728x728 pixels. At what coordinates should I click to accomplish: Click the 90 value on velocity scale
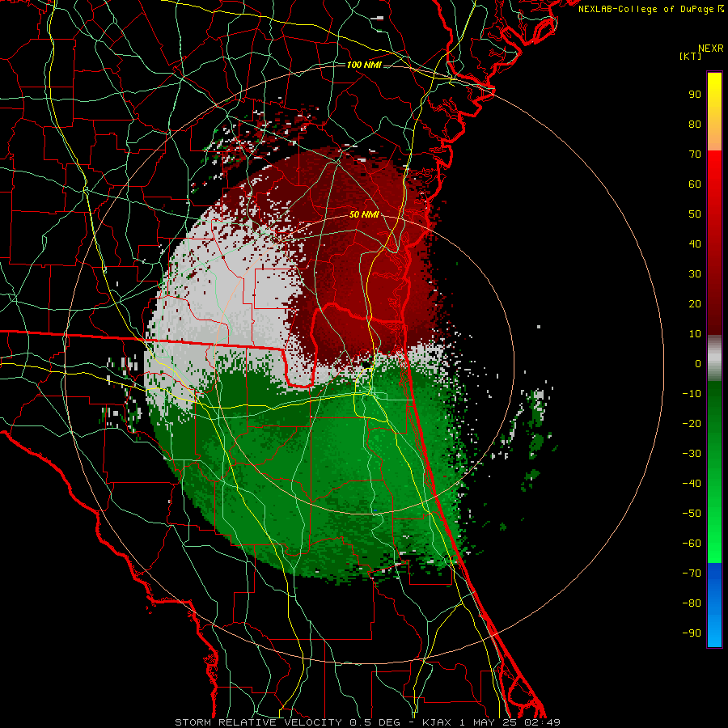[695, 95]
